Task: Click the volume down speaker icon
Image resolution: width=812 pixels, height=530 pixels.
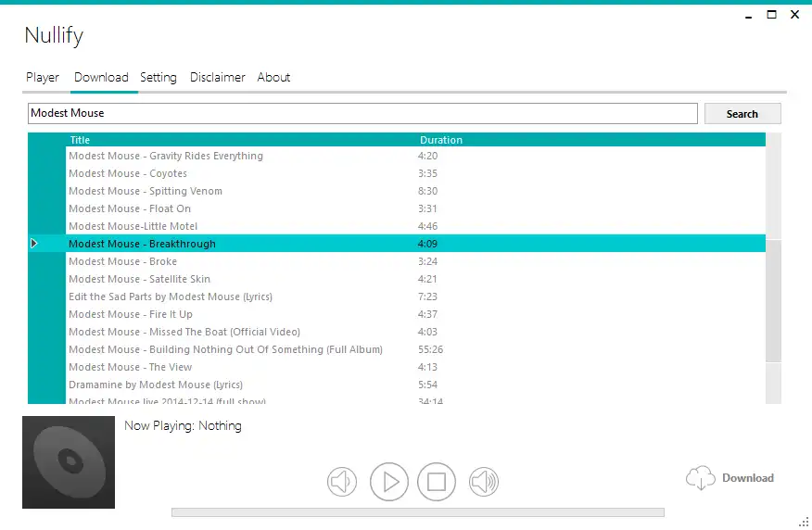Action: pyautogui.click(x=342, y=482)
